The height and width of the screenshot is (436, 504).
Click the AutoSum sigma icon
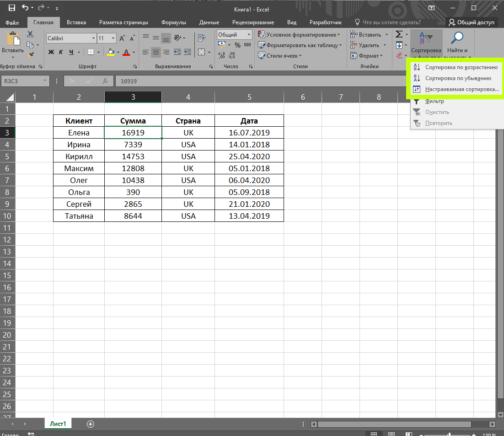399,34
